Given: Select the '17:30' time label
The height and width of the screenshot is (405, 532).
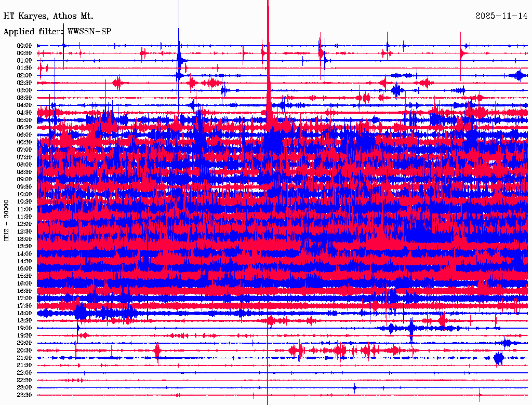Looking at the screenshot, I should 24,306.
